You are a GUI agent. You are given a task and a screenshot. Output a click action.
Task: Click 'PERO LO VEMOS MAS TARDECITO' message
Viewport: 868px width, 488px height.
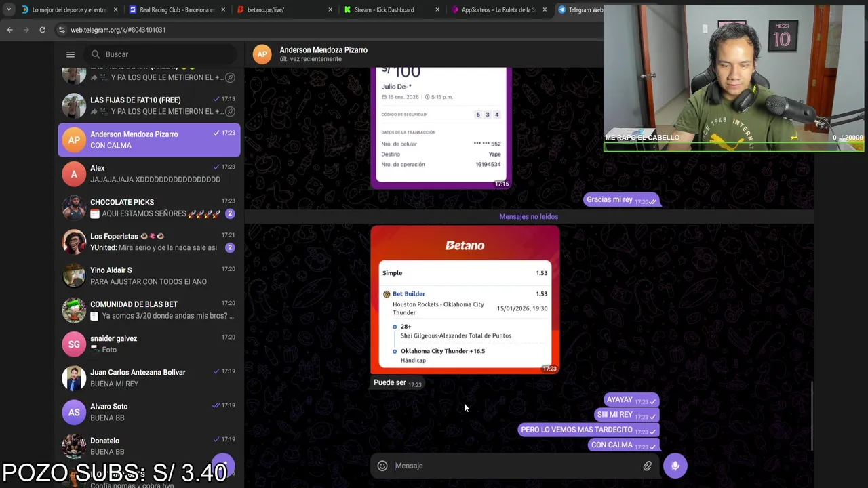pyautogui.click(x=589, y=430)
